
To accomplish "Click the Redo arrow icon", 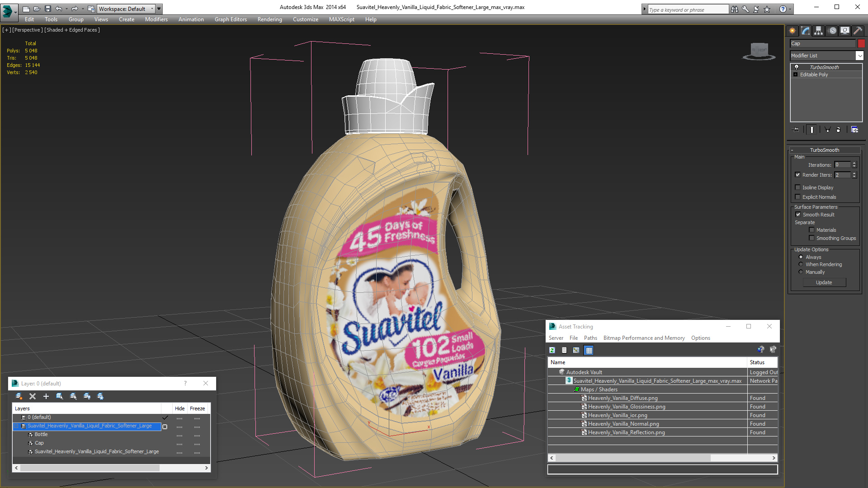I will click(x=75, y=9).
